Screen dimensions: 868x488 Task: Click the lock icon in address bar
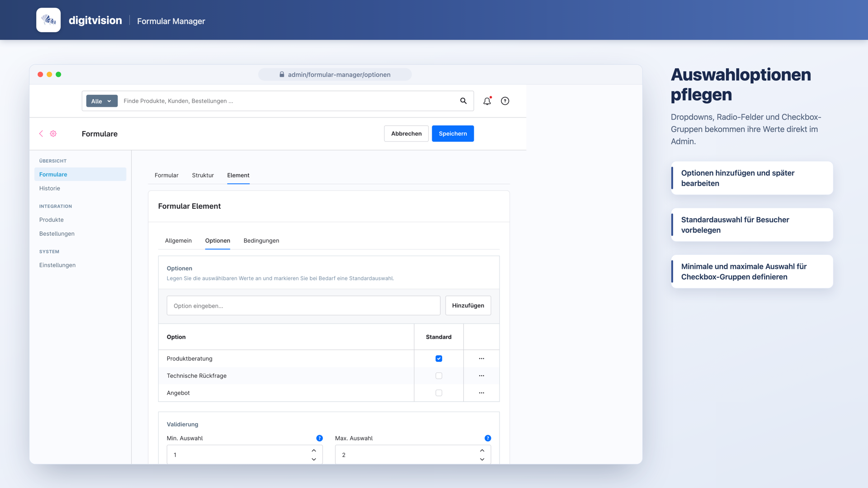(282, 74)
